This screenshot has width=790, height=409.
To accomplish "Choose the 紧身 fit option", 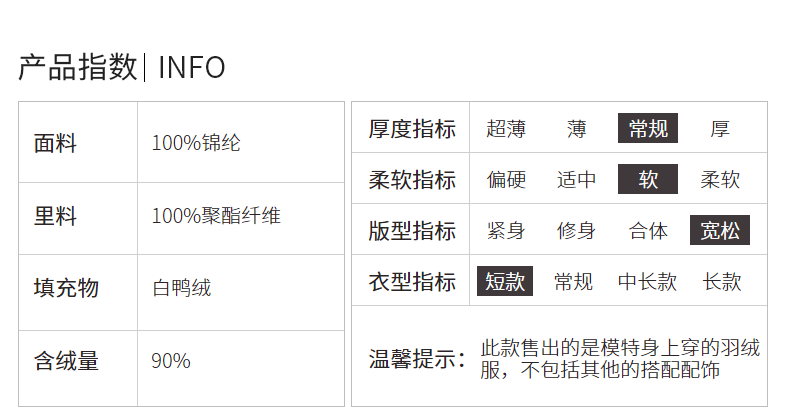I will 506,231.
